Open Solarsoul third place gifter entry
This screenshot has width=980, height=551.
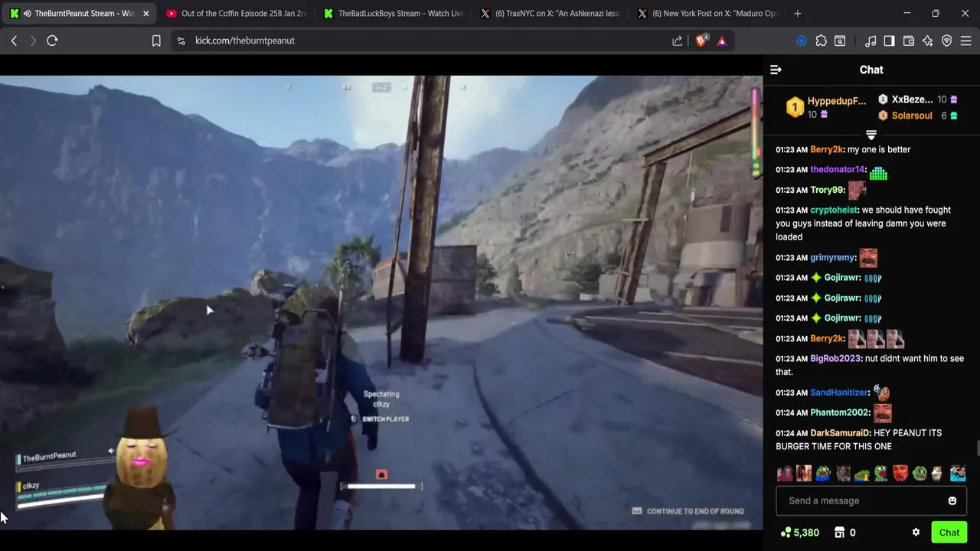[917, 116]
